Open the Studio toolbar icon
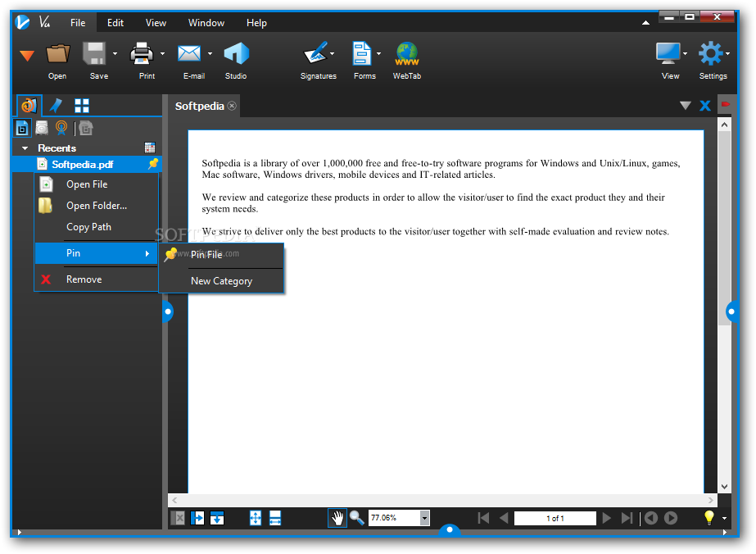Viewport: 756px width, 554px height. (x=236, y=53)
